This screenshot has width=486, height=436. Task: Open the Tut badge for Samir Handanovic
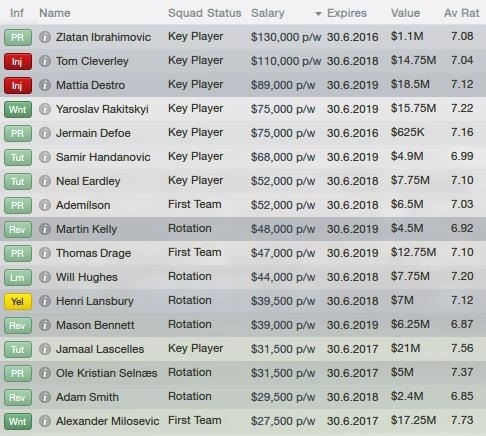(18, 157)
